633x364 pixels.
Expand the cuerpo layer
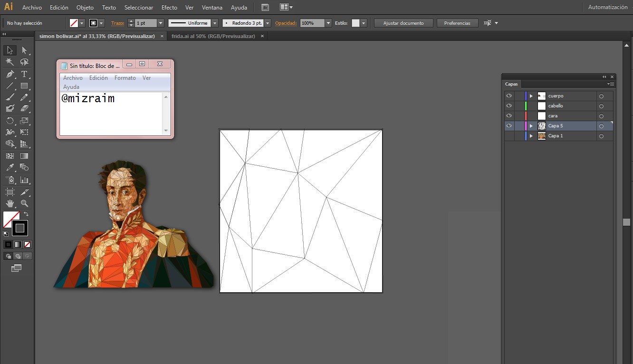pos(531,96)
